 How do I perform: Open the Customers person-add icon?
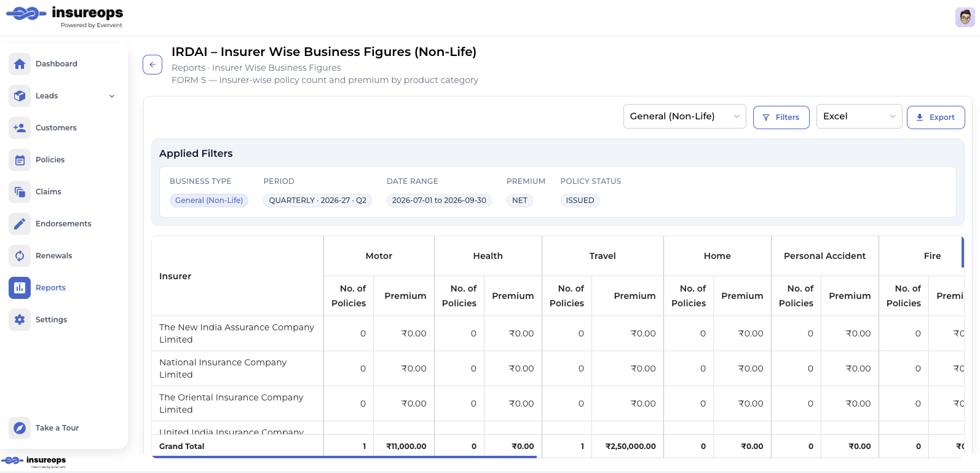point(20,128)
